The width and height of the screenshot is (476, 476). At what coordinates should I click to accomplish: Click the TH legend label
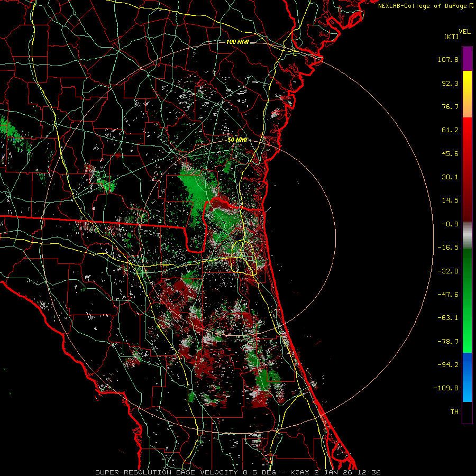(454, 412)
